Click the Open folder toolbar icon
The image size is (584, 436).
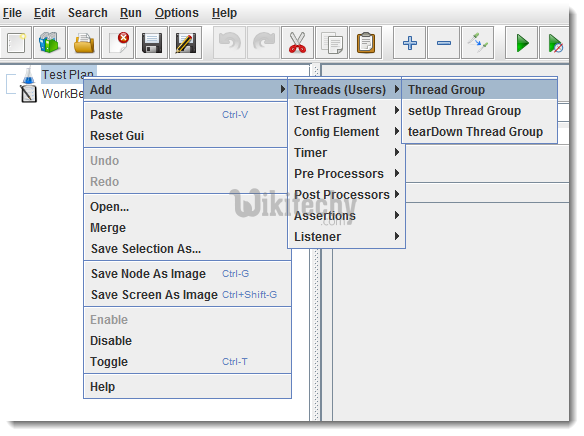point(83,43)
